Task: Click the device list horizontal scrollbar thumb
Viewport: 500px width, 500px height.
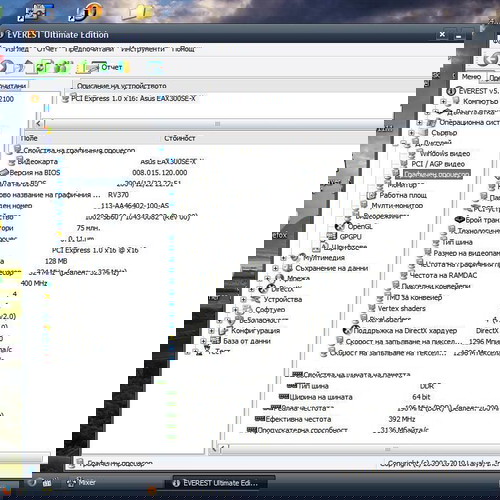Action: [217, 124]
